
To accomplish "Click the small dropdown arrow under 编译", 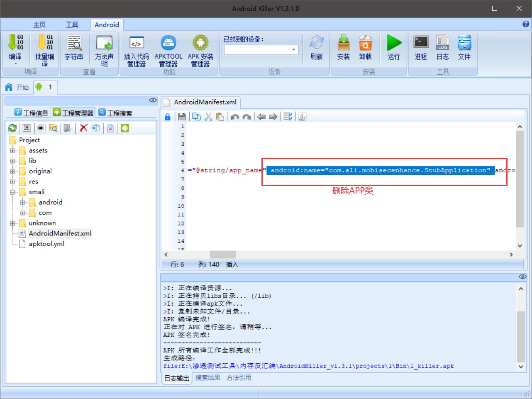I will [16, 64].
